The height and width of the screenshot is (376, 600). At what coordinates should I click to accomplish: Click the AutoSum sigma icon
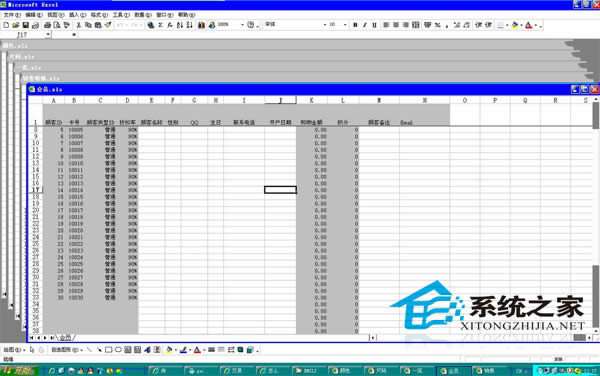pyautogui.click(x=160, y=25)
